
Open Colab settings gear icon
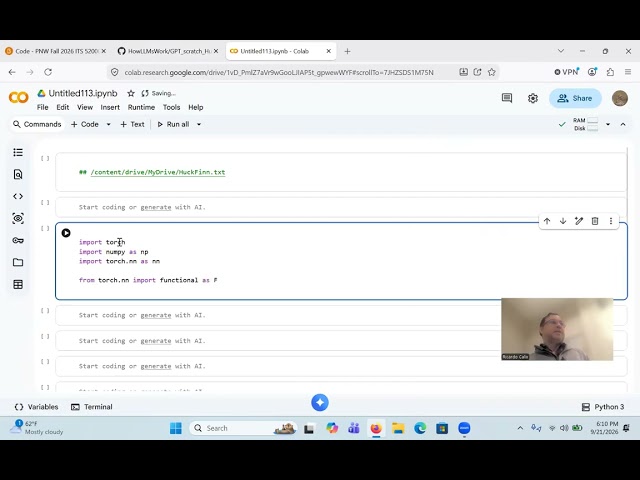tap(533, 98)
